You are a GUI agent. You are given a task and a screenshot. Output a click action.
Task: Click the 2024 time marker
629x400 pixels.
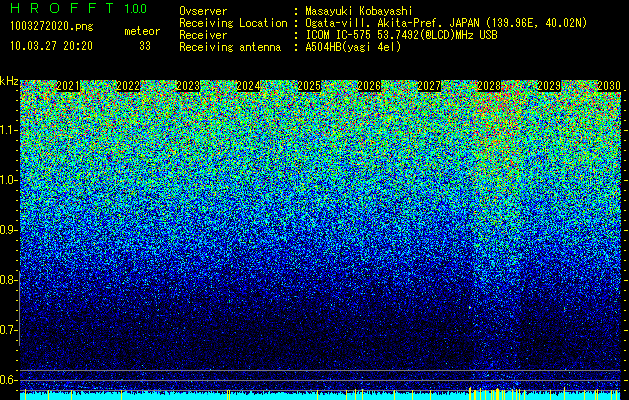(x=248, y=86)
